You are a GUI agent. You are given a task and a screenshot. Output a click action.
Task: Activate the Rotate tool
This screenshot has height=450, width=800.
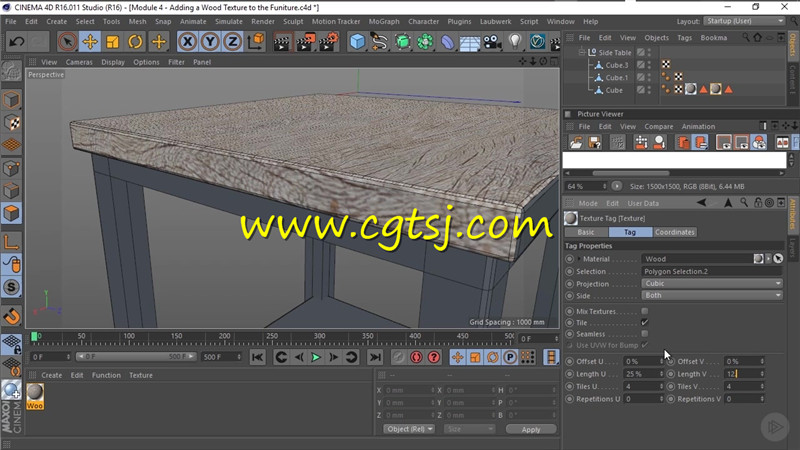(135, 41)
